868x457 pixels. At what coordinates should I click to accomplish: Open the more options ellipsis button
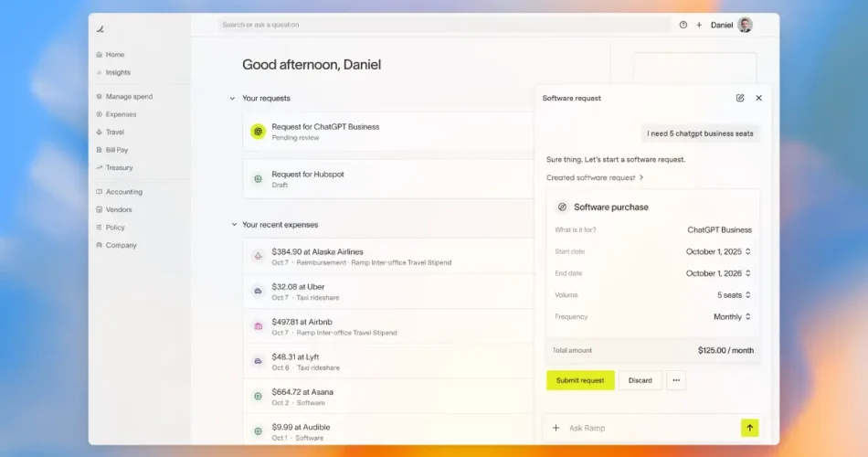click(676, 380)
